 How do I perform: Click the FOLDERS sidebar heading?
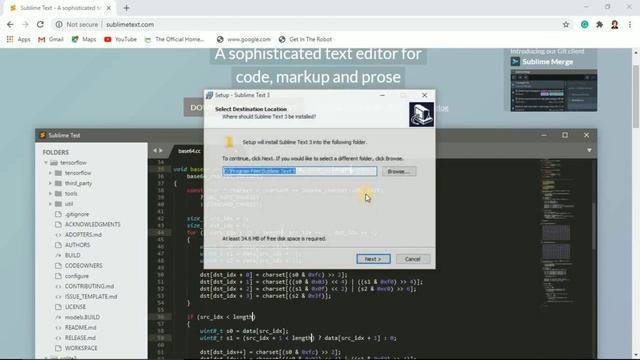click(56, 152)
